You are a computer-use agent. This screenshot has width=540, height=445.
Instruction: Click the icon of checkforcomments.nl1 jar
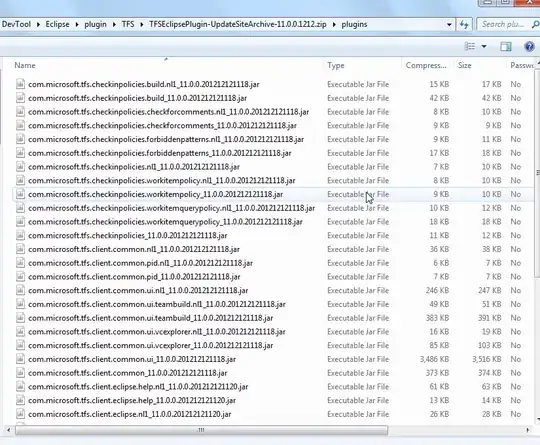point(20,112)
